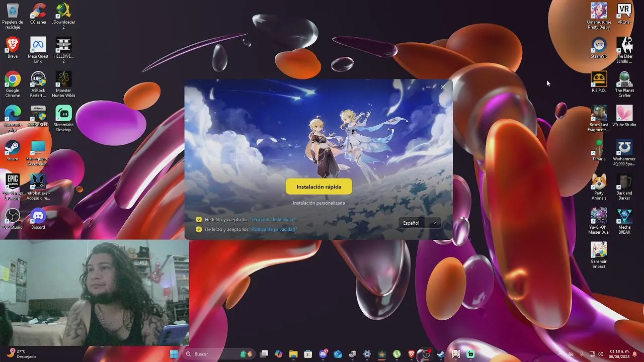Choose Instalación personalizada option
This screenshot has height=362, width=644.
point(319,203)
